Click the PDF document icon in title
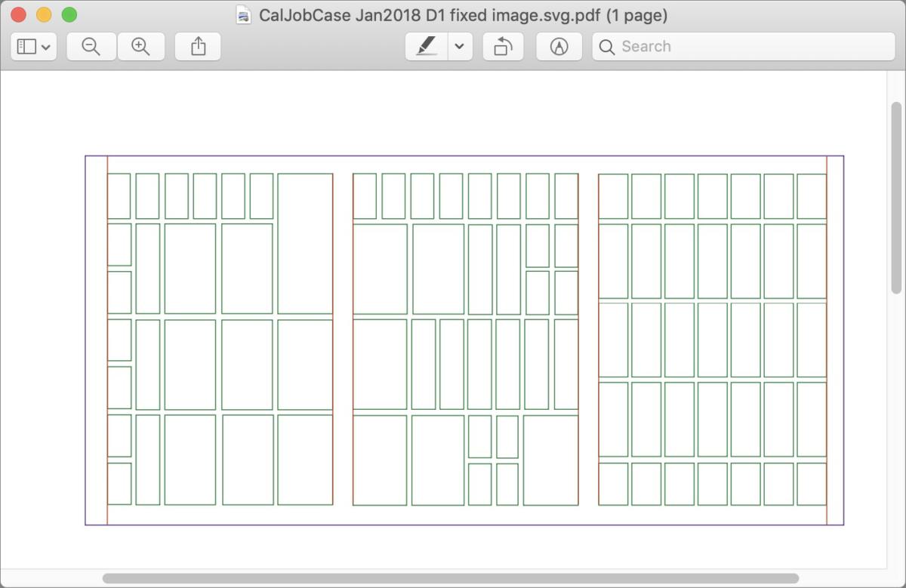This screenshot has width=906, height=588. (244, 15)
